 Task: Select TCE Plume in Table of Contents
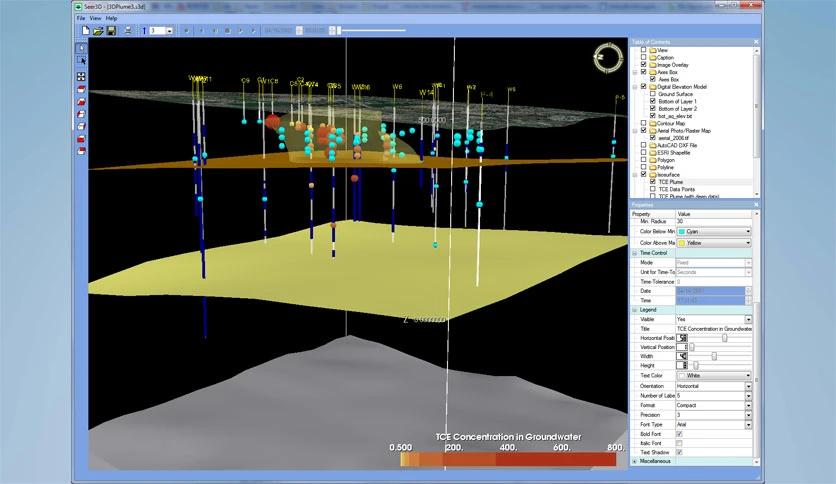click(x=670, y=181)
